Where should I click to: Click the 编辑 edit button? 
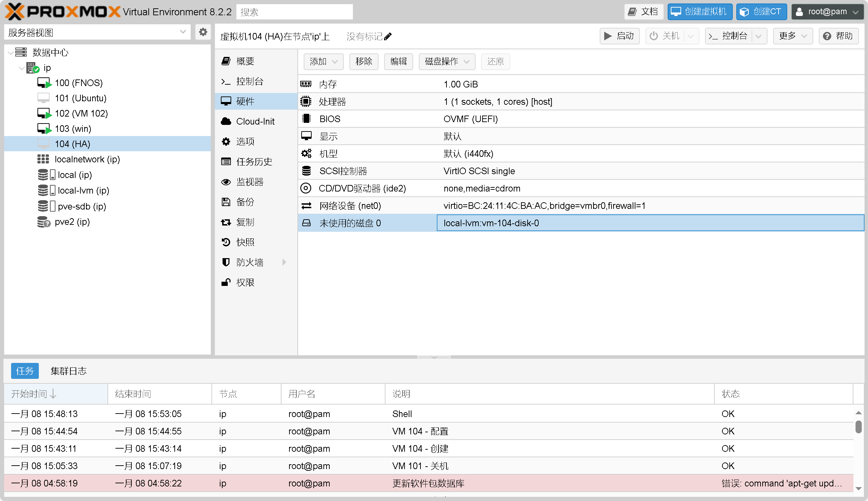tap(398, 61)
